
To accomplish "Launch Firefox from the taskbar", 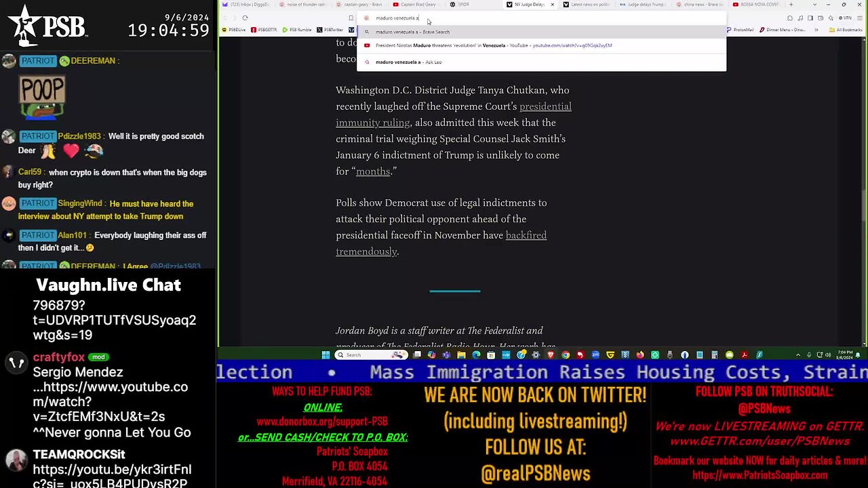I will pos(639,355).
